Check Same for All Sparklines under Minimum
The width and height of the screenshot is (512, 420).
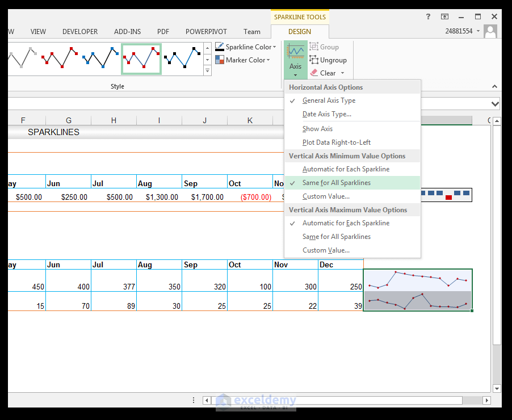336,183
